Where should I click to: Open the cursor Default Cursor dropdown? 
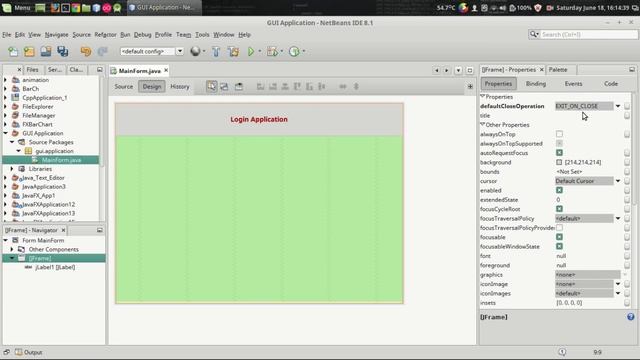[x=618, y=181]
